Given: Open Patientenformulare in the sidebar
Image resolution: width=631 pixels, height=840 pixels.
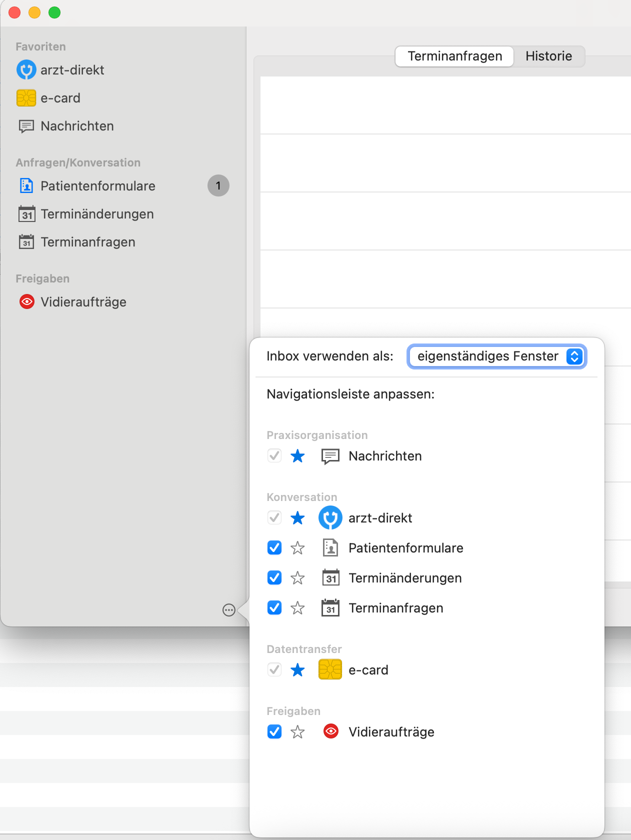Looking at the screenshot, I should [98, 186].
